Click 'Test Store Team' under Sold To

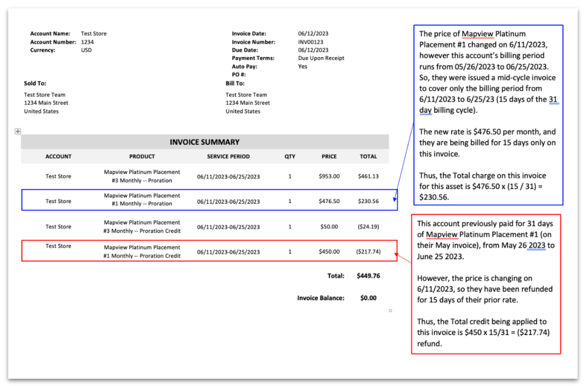(x=45, y=95)
